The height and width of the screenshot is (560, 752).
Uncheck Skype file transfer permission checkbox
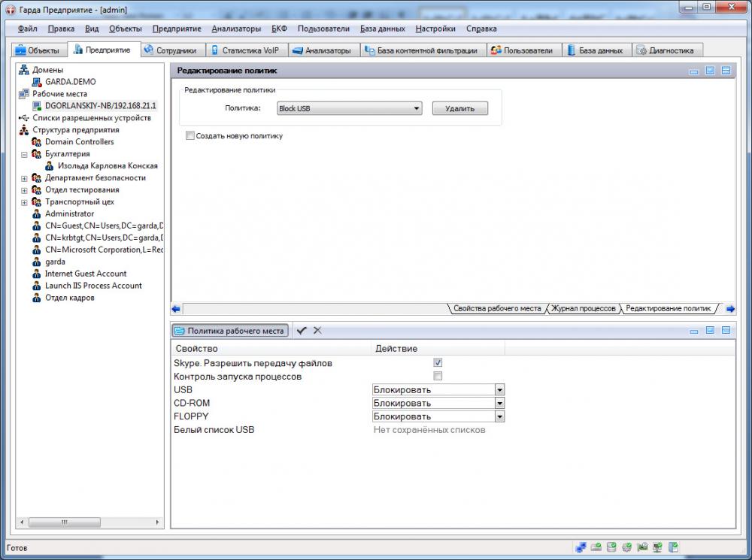[x=438, y=363]
